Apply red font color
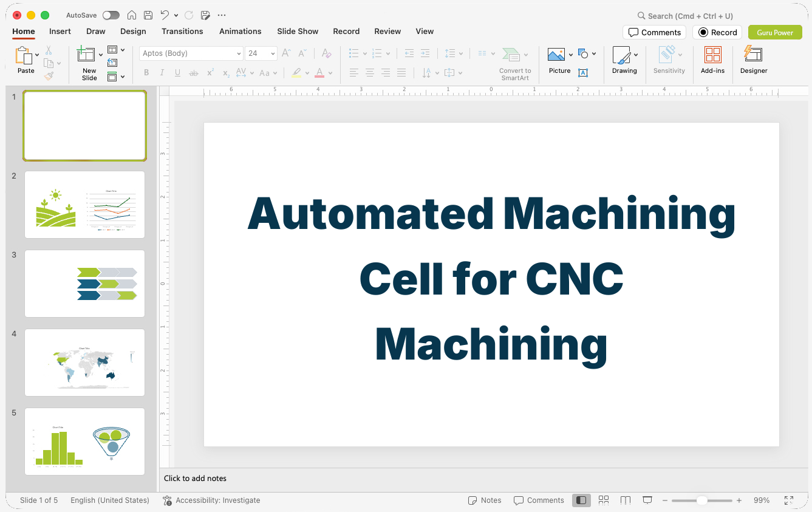 319,73
